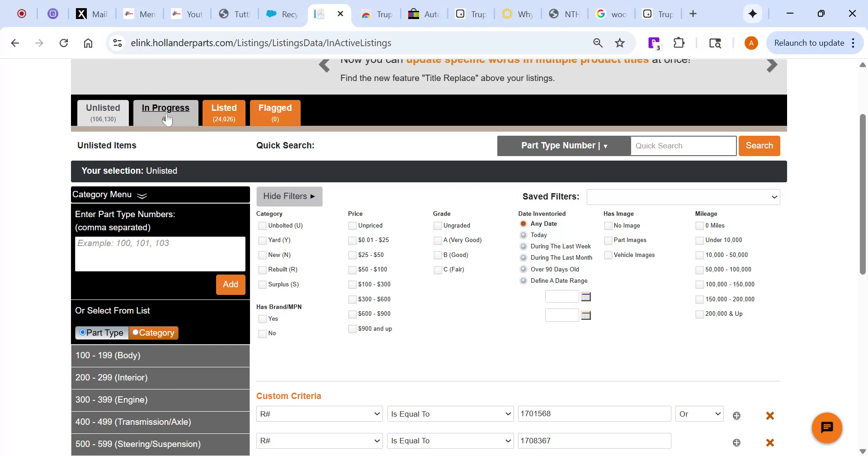The height and width of the screenshot is (456, 868).
Task: Click the Search button
Action: pos(759,146)
